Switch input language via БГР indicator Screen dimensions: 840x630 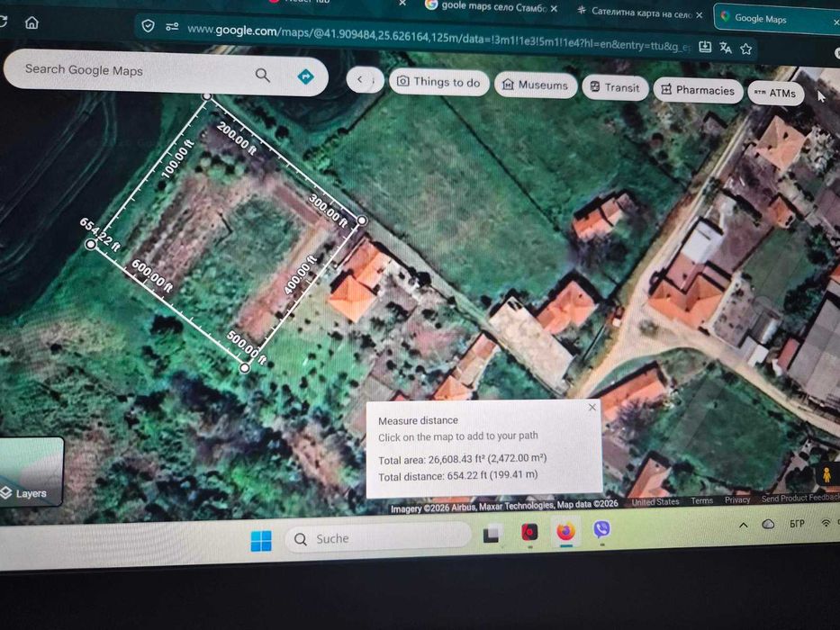797,524
